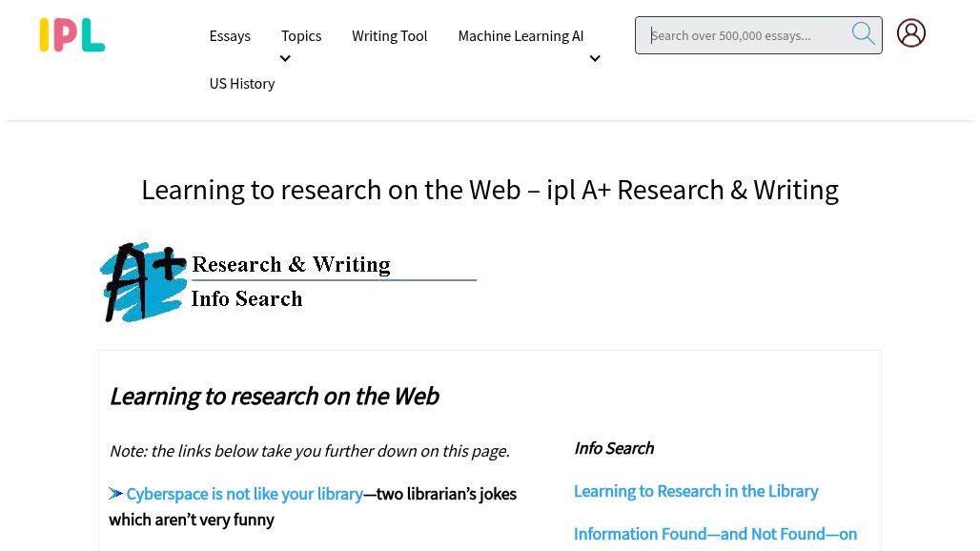Click the Information Found—and Not Found—on link
Viewport: 980px width, 551px height.
point(715,533)
